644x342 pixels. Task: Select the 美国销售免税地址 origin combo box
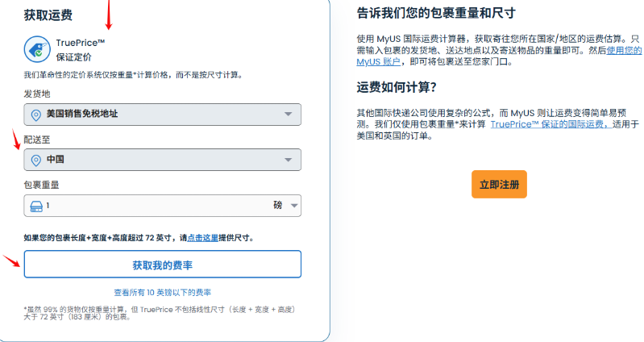(163, 115)
